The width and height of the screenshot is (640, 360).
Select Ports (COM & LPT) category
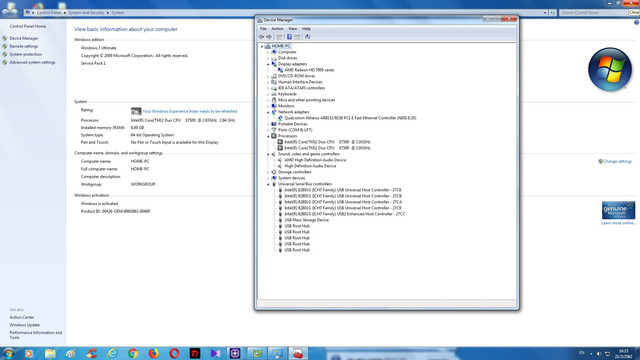coord(295,130)
